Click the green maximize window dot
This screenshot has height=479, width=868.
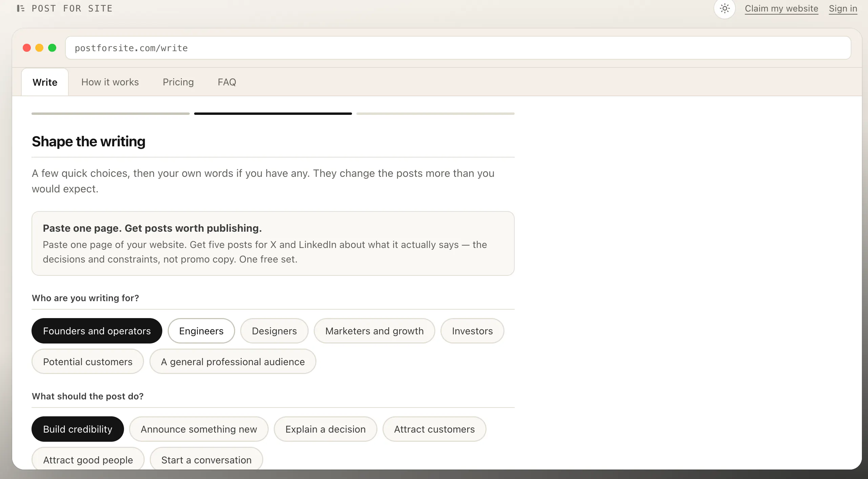coord(52,48)
